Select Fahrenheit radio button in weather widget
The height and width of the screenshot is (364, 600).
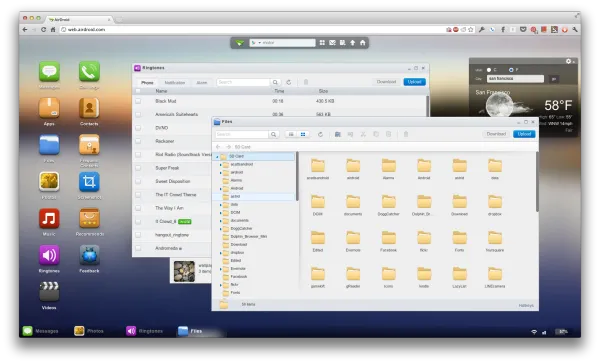511,70
